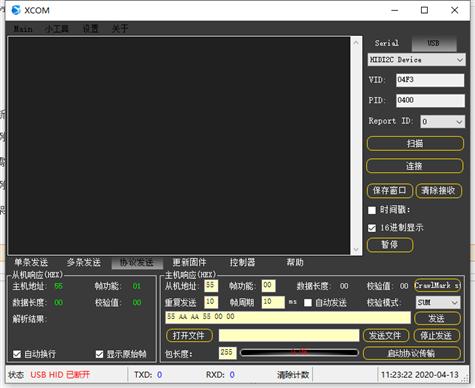This screenshot has width=475, height=388.
Task: Click the 打开文件 button
Action: click(x=189, y=335)
